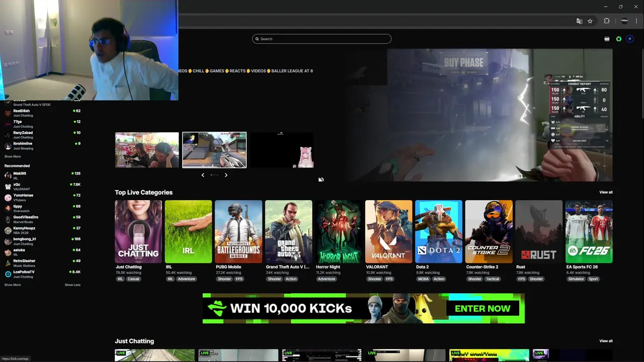Viewport: 644px width, 362px height.
Task: Click the Action tag under Grand Theft Auto V
Action: [291, 279]
